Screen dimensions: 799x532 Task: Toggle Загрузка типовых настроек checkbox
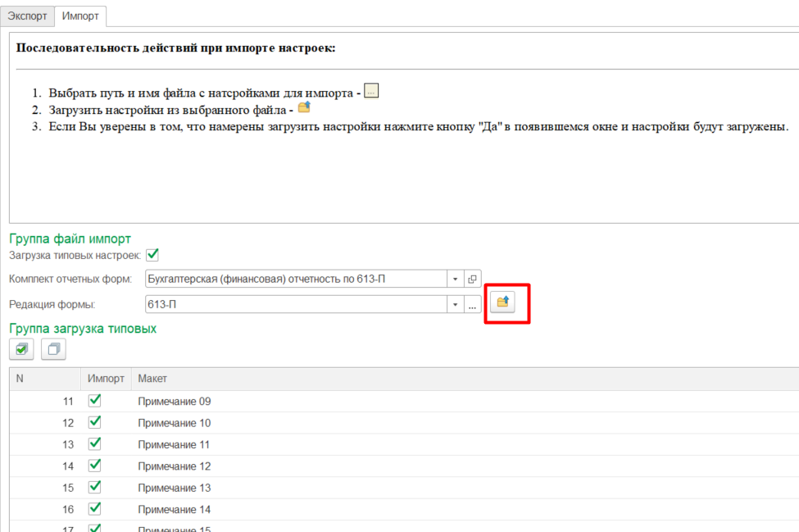coord(152,255)
